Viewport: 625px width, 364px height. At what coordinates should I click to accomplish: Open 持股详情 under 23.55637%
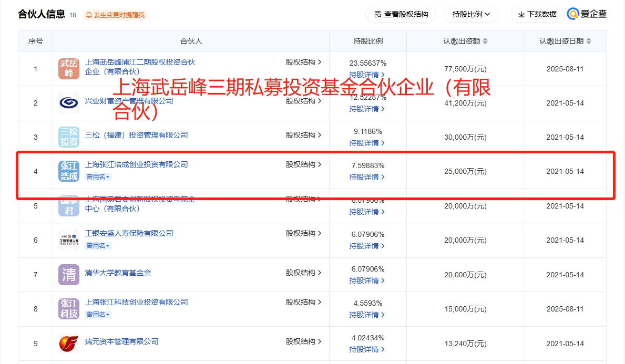(x=367, y=75)
